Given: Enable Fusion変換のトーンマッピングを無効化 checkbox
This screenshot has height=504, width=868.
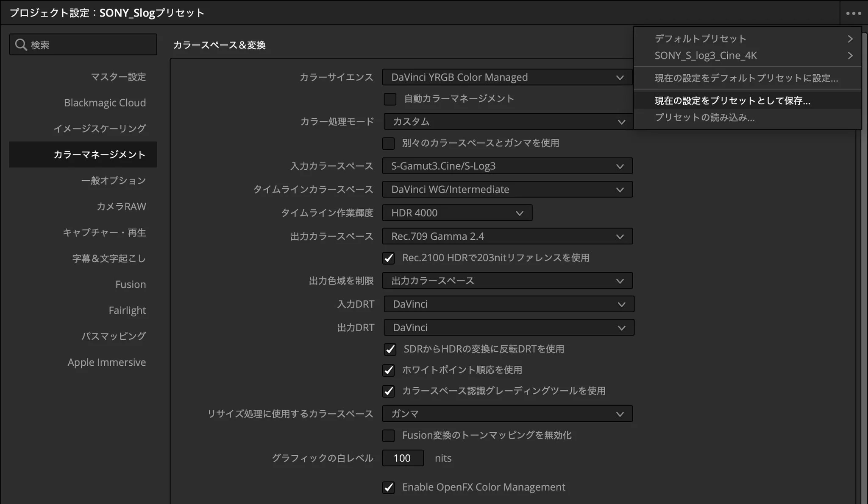Looking at the screenshot, I should [x=388, y=436].
